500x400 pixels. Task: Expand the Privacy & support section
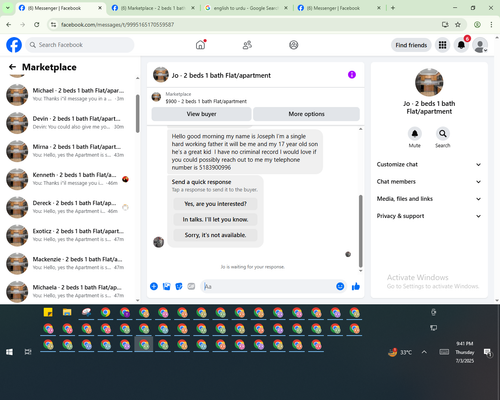click(429, 216)
